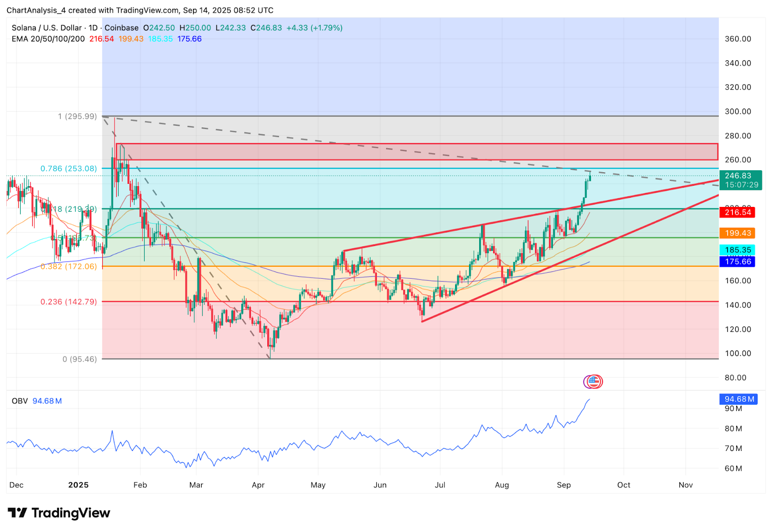Click the Fibonacci label 0.382 (172.06)

[69, 267]
